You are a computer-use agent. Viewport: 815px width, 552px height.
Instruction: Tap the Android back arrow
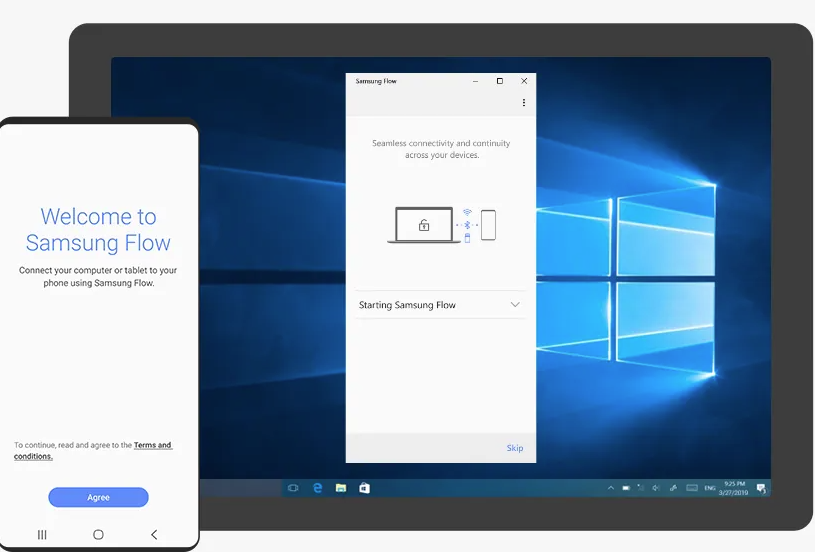click(154, 535)
